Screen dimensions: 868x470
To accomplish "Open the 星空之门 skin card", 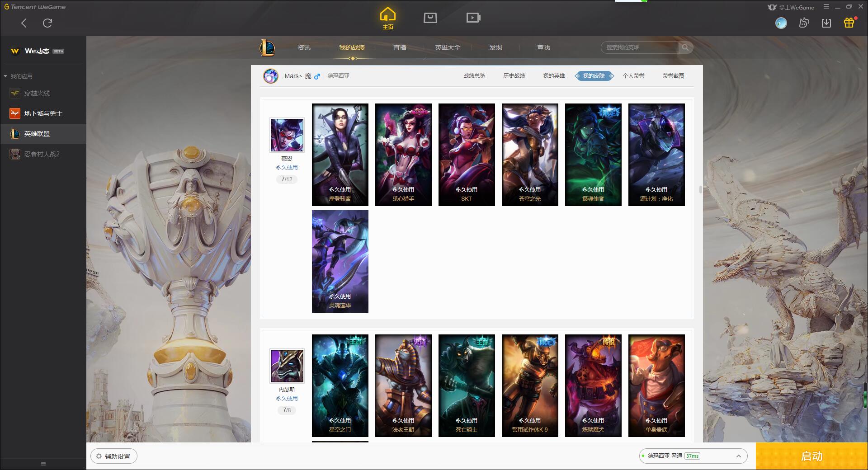I will [340, 385].
